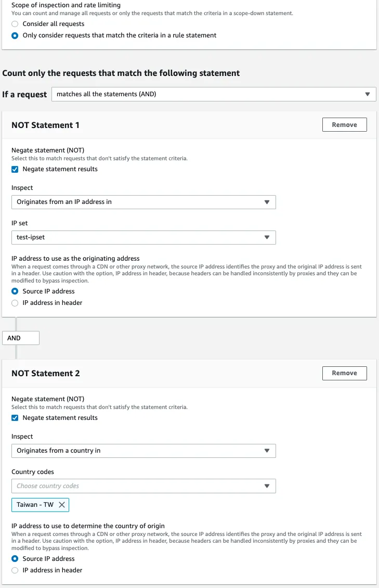The height and width of the screenshot is (588, 379).
Task: Select Consider all requests option
Action: (15, 24)
